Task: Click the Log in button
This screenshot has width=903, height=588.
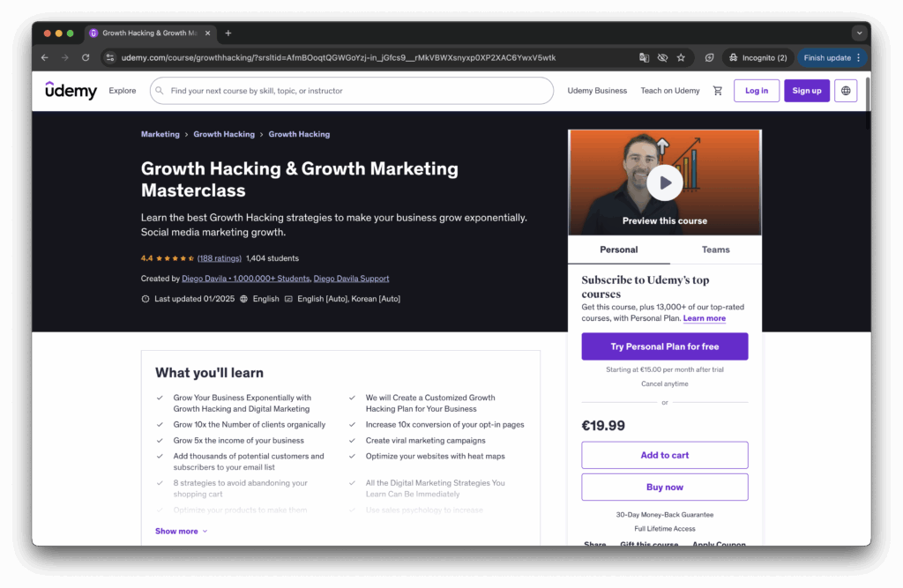Action: [x=756, y=91]
